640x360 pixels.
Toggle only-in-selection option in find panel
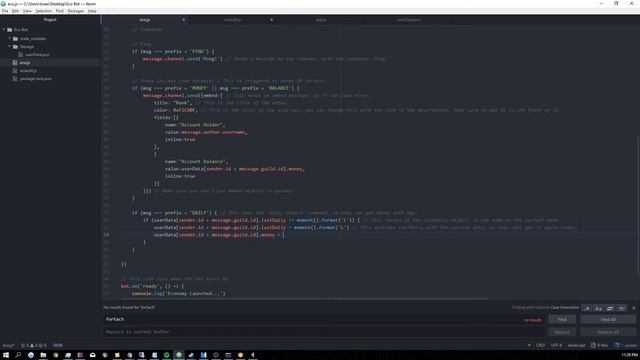coord(610,308)
